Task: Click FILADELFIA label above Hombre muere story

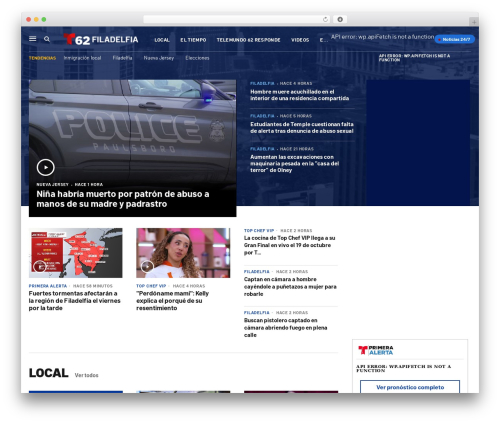Action: [262, 83]
